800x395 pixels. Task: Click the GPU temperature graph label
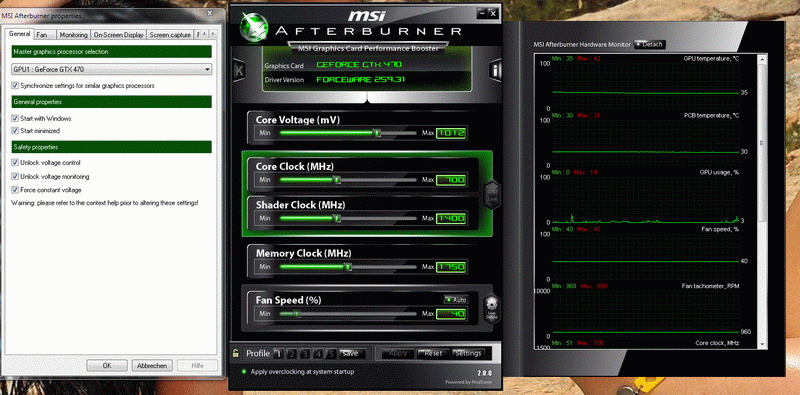click(711, 59)
